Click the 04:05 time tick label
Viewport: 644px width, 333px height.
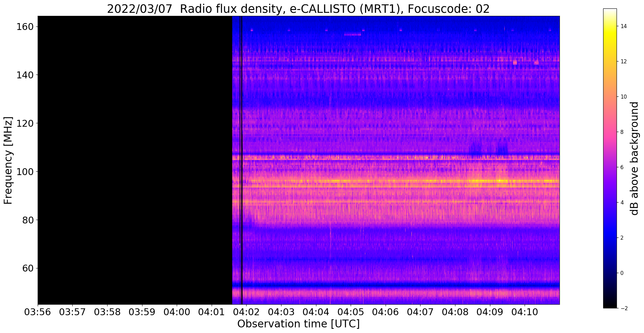[351, 312]
